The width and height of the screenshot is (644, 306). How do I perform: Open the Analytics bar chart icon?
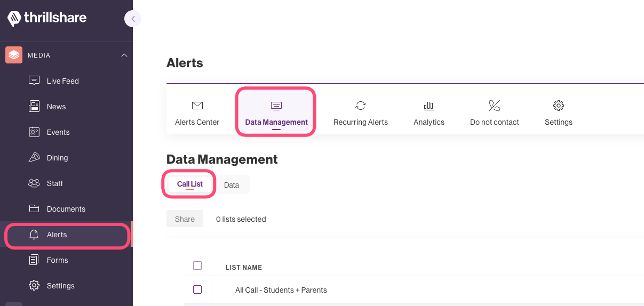click(x=428, y=106)
